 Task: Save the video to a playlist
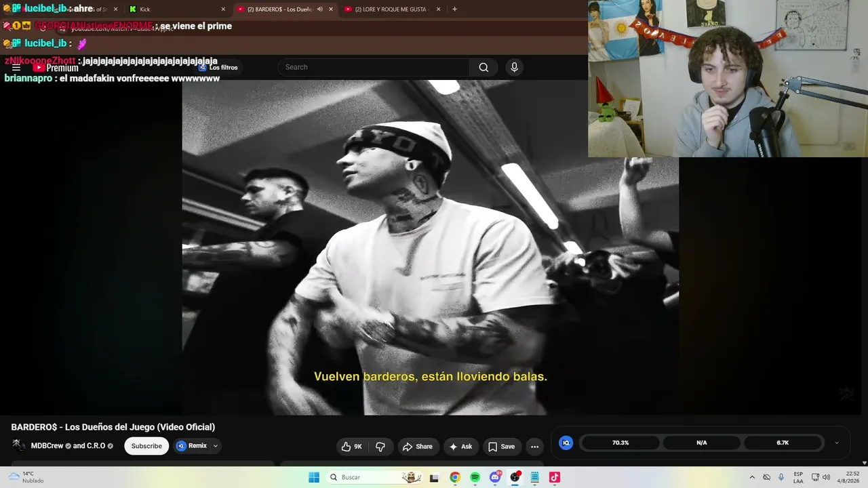(502, 447)
